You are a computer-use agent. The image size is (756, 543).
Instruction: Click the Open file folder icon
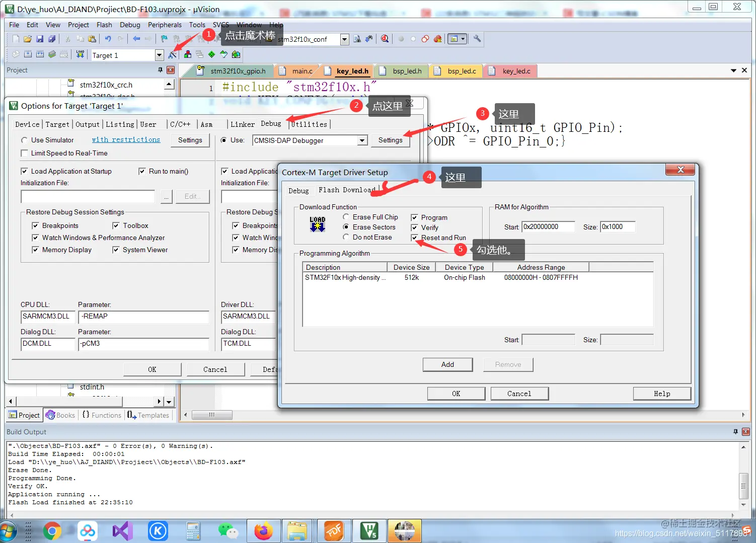28,39
